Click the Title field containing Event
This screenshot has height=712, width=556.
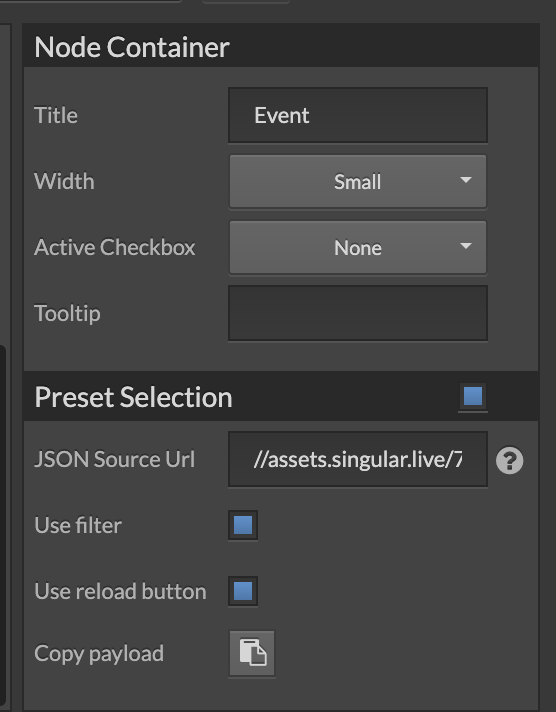click(x=358, y=115)
